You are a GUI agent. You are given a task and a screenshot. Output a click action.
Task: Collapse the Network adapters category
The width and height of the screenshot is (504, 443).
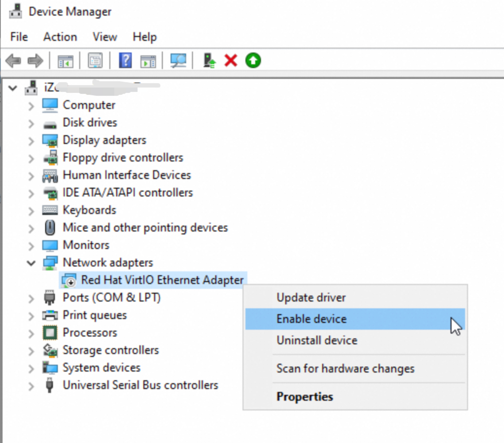pos(31,263)
